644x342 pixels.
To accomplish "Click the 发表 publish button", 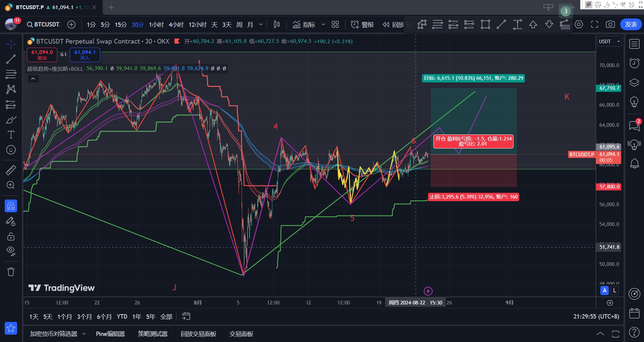I will [631, 24].
